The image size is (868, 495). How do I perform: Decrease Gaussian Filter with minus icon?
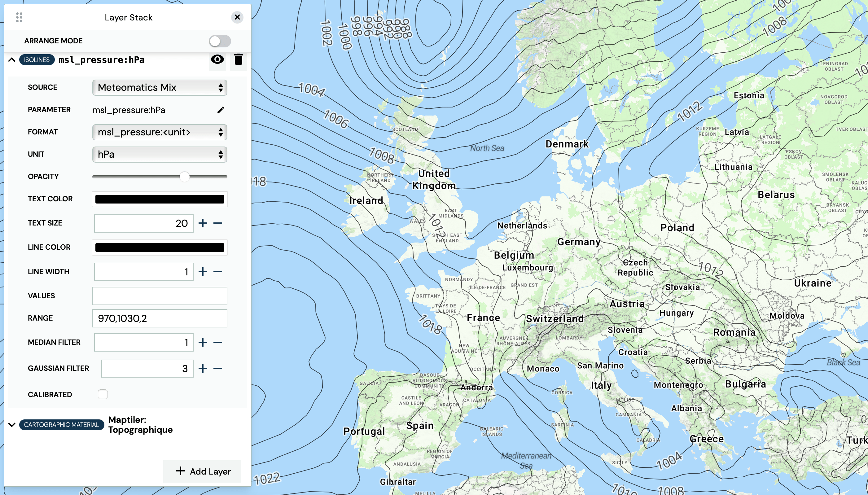pos(217,368)
